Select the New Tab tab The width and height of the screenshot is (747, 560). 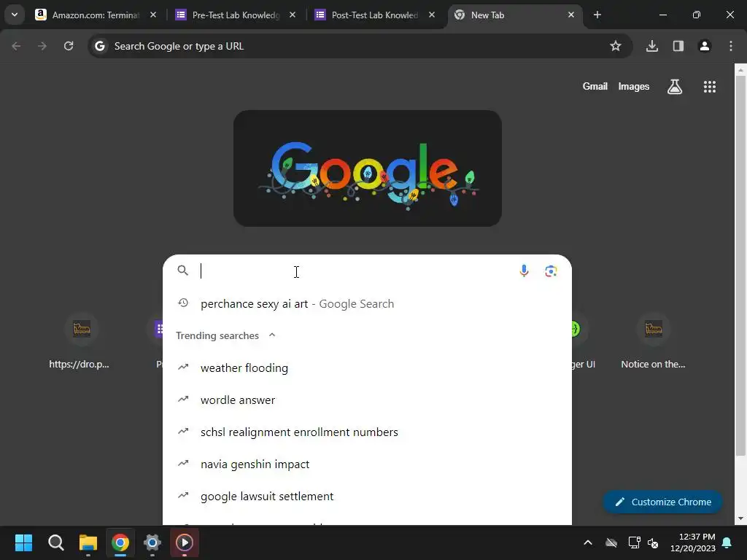pyautogui.click(x=514, y=15)
